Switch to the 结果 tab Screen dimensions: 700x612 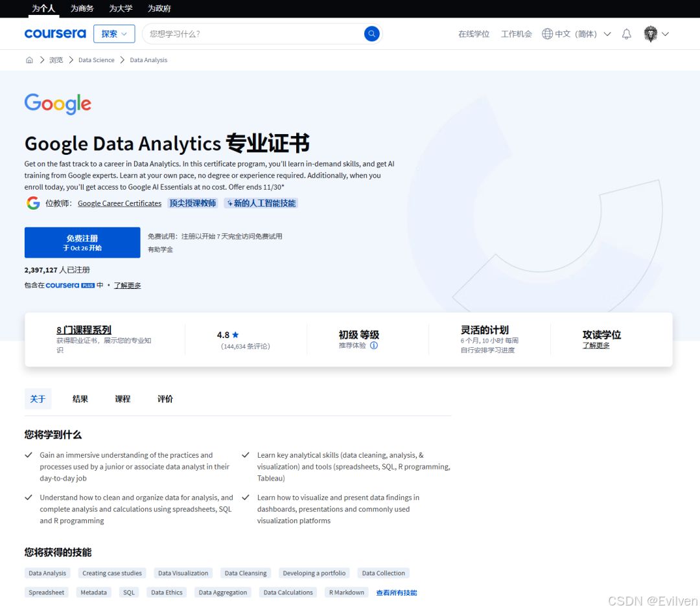[80, 399]
